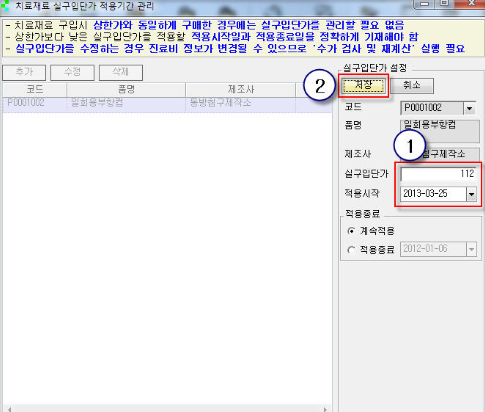Click the 저장 save button
Viewport: 485px width, 412px height.
364,86
